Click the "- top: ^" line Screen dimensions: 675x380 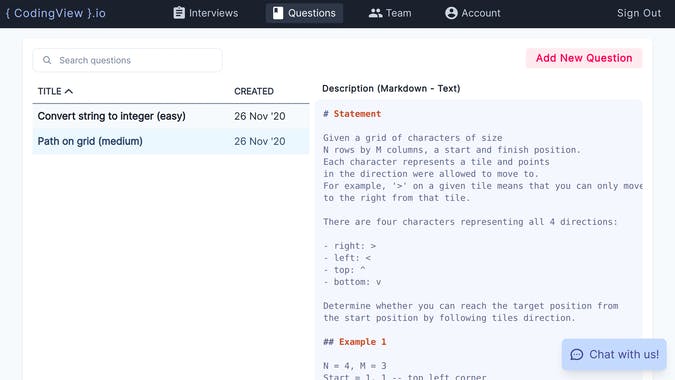pyautogui.click(x=344, y=270)
